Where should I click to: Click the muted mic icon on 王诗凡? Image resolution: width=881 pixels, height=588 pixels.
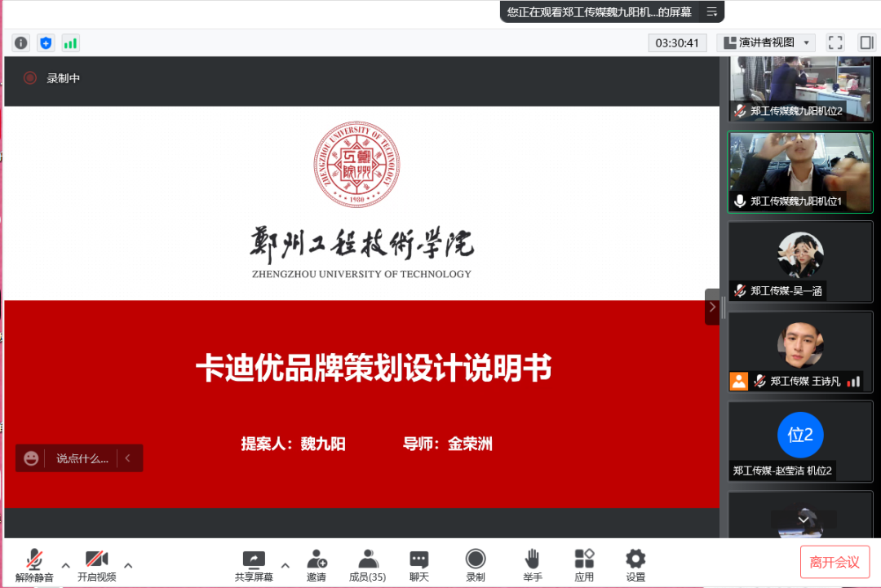[759, 382]
